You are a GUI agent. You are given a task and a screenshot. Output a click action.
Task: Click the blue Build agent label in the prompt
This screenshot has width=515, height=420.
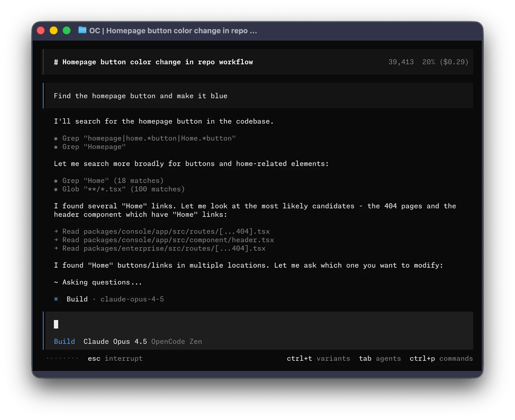coord(64,341)
